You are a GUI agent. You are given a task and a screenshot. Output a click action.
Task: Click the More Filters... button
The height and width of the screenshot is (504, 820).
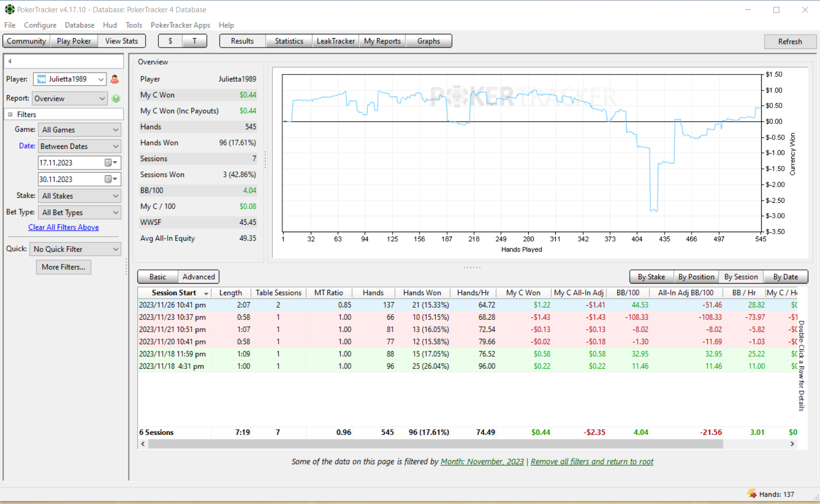tap(63, 267)
